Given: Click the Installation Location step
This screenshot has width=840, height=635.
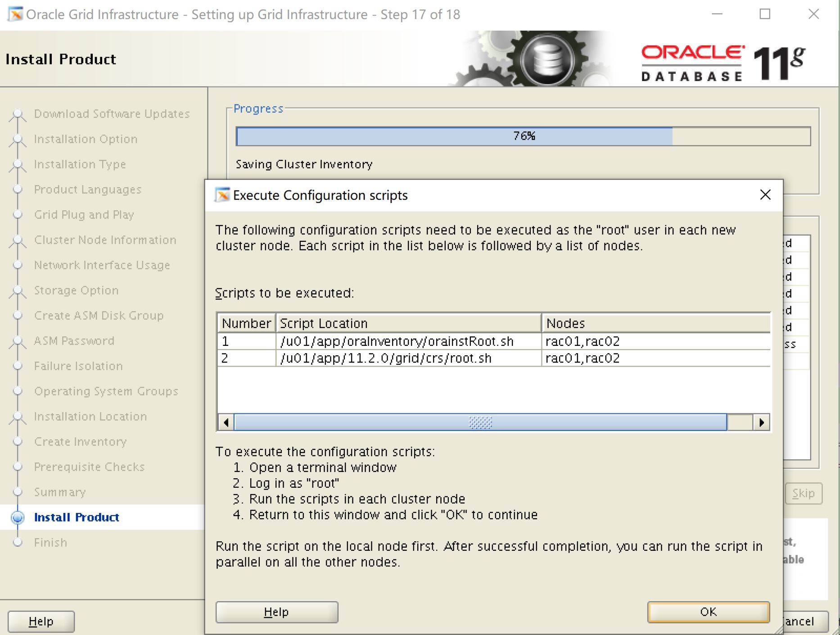Looking at the screenshot, I should tap(90, 417).
